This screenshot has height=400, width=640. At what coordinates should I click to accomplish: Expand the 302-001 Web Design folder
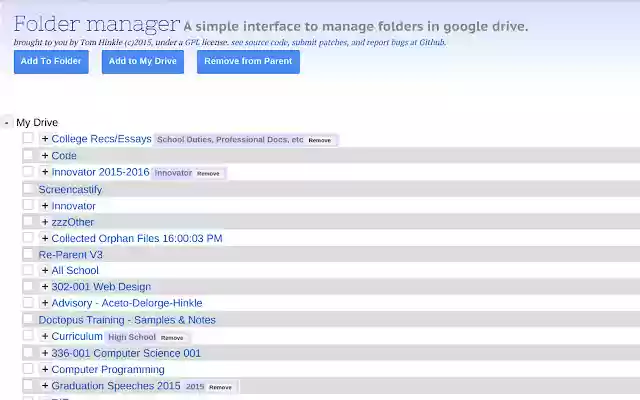point(45,287)
